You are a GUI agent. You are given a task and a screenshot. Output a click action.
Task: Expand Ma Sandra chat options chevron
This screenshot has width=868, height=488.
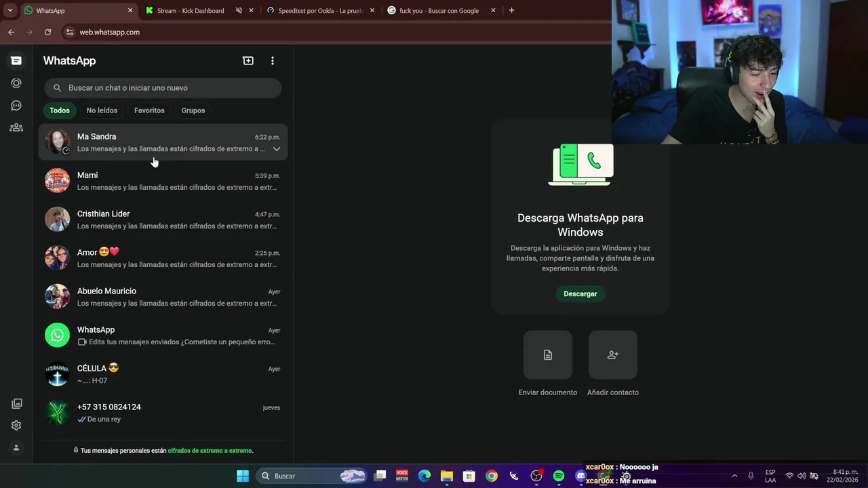[277, 149]
